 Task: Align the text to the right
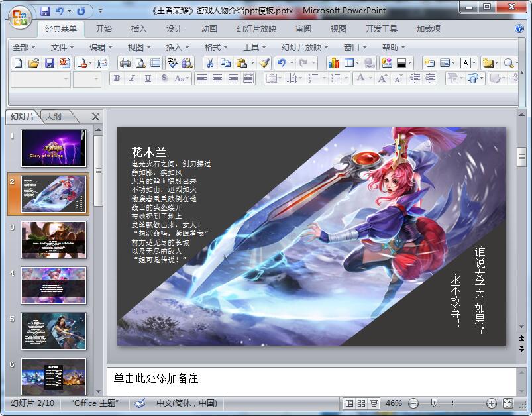(x=233, y=78)
